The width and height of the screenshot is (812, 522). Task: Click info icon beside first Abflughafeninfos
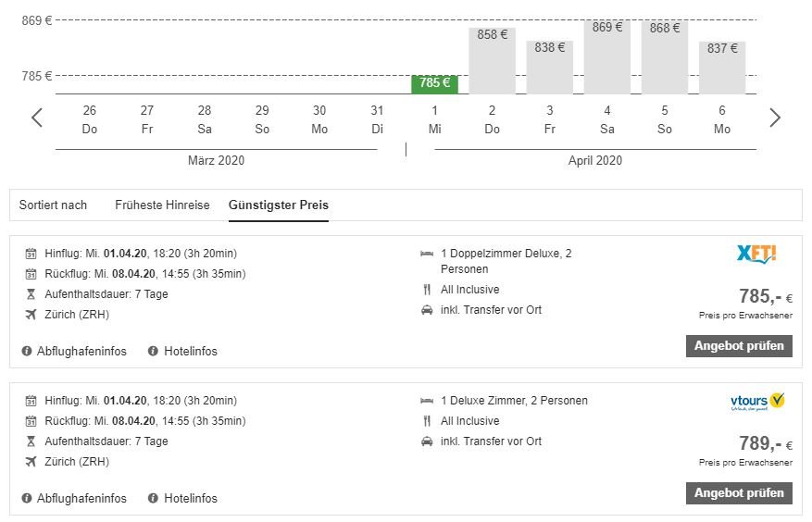27,351
